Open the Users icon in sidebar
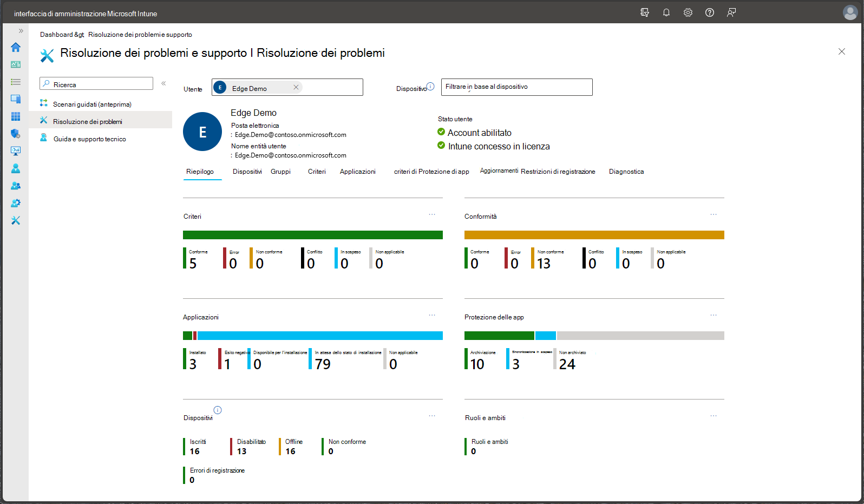Screen dimensions: 864x504 coord(16,168)
